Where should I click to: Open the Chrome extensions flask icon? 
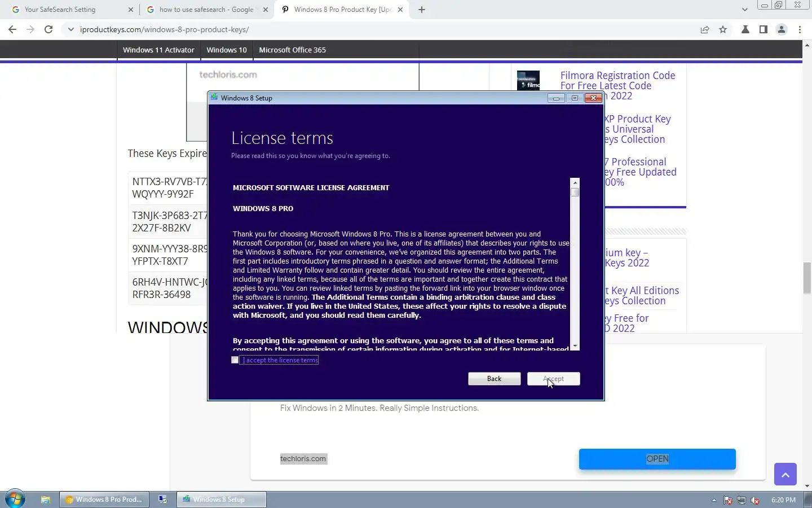(x=745, y=29)
